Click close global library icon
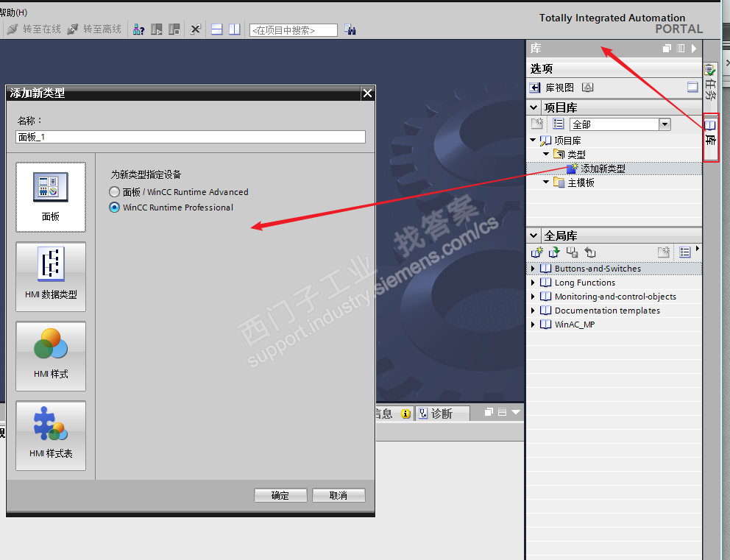 click(590, 252)
